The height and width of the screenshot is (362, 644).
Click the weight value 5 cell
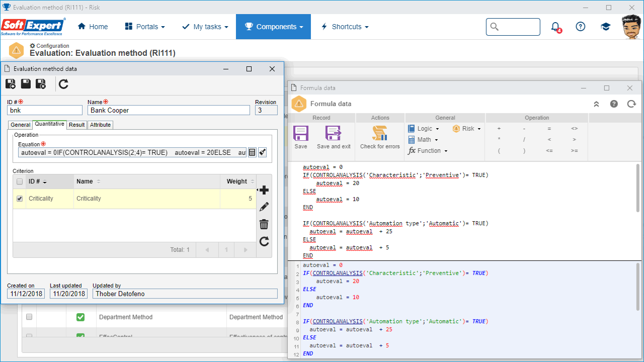click(238, 199)
